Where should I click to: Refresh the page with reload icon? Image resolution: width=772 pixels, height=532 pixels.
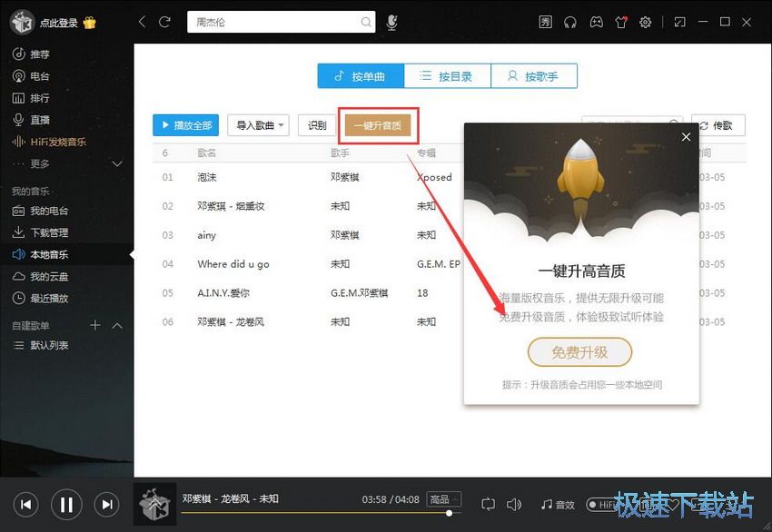tap(164, 22)
